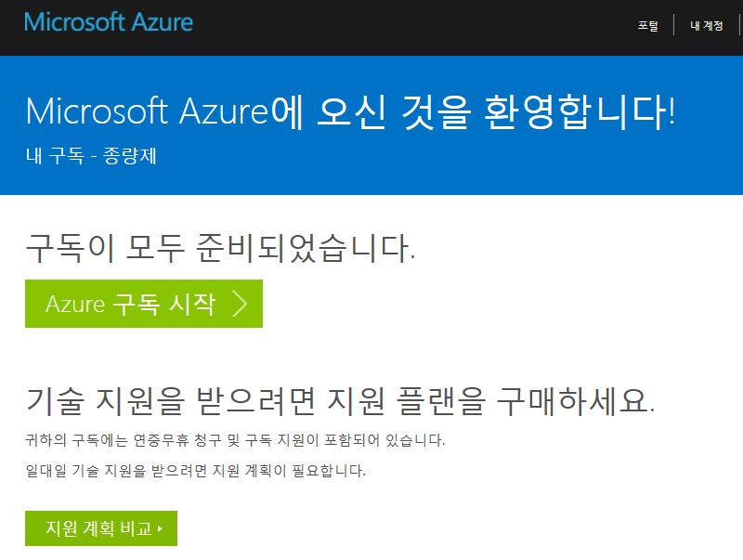
Task: Click the 기술 지원을 받으려면 heading
Action: 340,401
